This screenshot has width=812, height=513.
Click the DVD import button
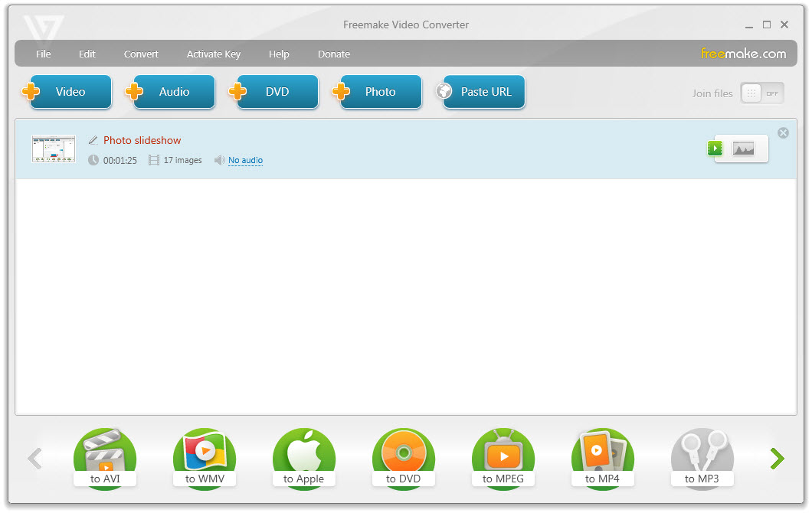click(274, 92)
